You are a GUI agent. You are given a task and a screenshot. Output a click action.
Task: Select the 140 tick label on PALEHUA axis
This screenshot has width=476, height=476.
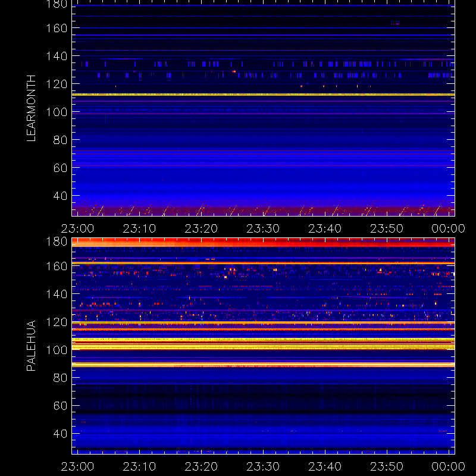pos(57,294)
